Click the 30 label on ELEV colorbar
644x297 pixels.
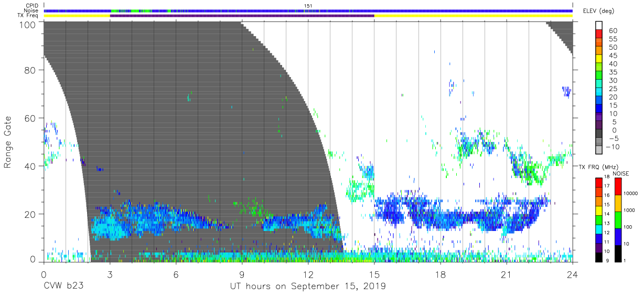[x=613, y=80]
